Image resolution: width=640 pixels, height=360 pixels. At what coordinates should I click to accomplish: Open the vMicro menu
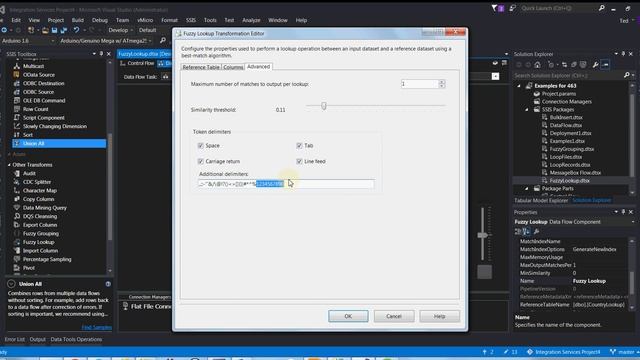coord(145,20)
